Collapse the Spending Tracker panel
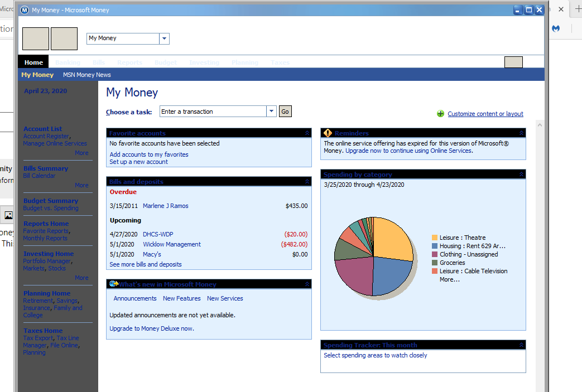 click(521, 345)
